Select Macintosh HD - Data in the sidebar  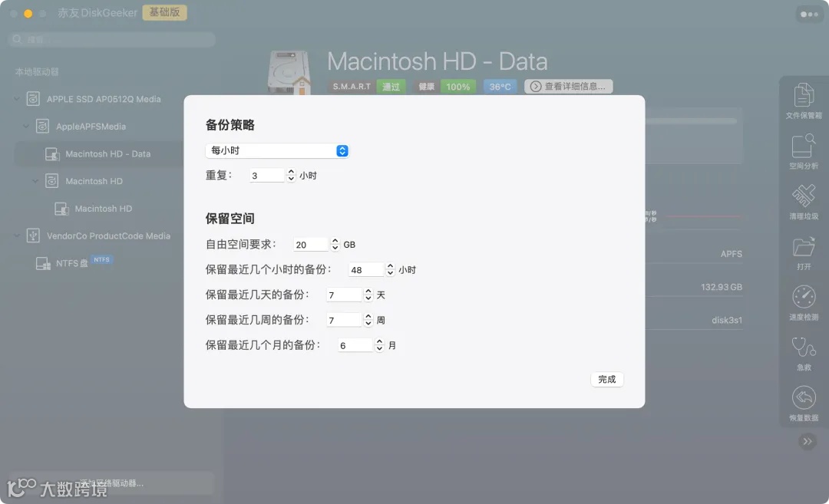click(x=106, y=153)
